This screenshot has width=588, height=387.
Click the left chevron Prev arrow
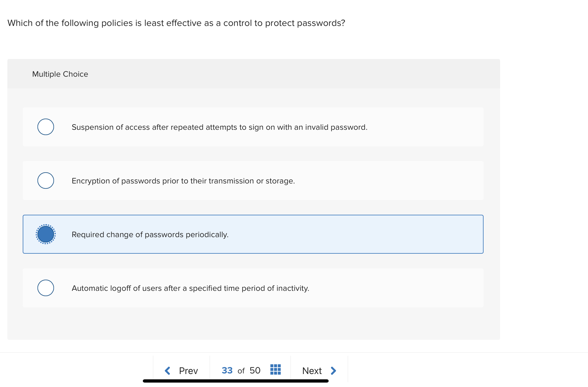(167, 370)
